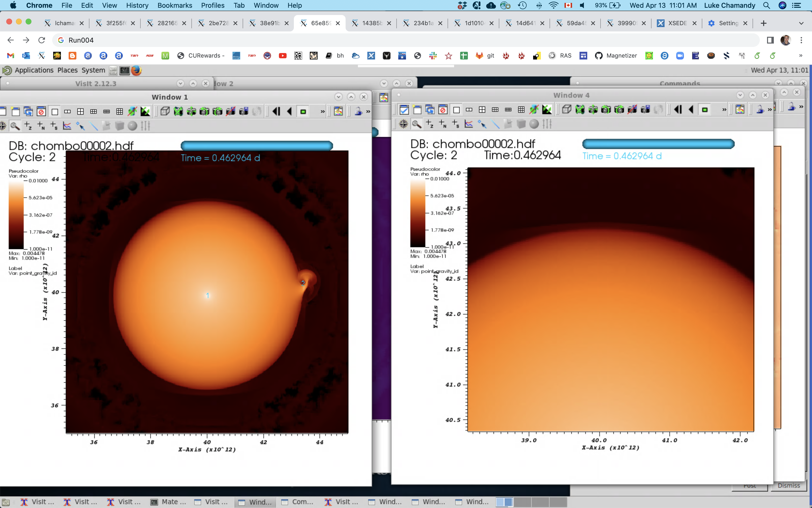
Task: Open the CURewards bookmark
Action: coord(201,56)
